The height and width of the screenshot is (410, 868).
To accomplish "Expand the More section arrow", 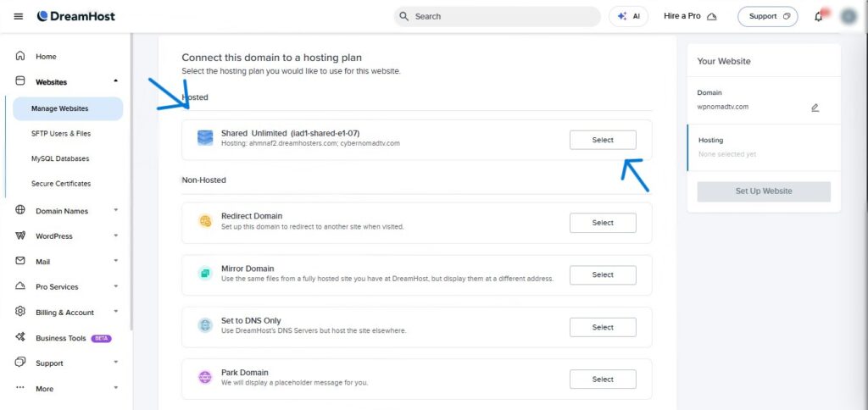I will (115, 388).
